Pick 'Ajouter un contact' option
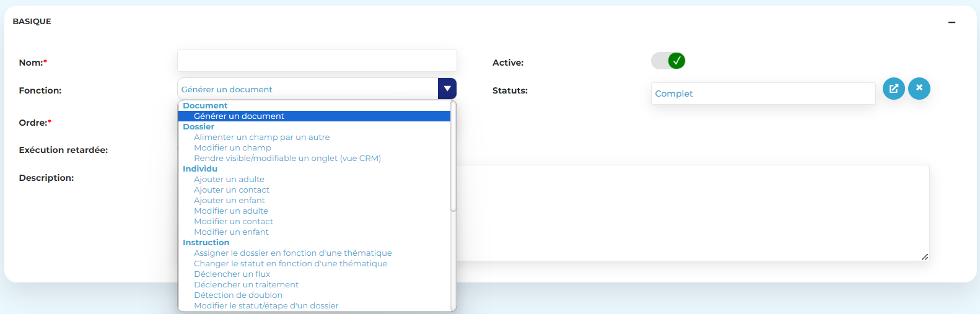Screen dimensions: 980x314 pyautogui.click(x=232, y=190)
